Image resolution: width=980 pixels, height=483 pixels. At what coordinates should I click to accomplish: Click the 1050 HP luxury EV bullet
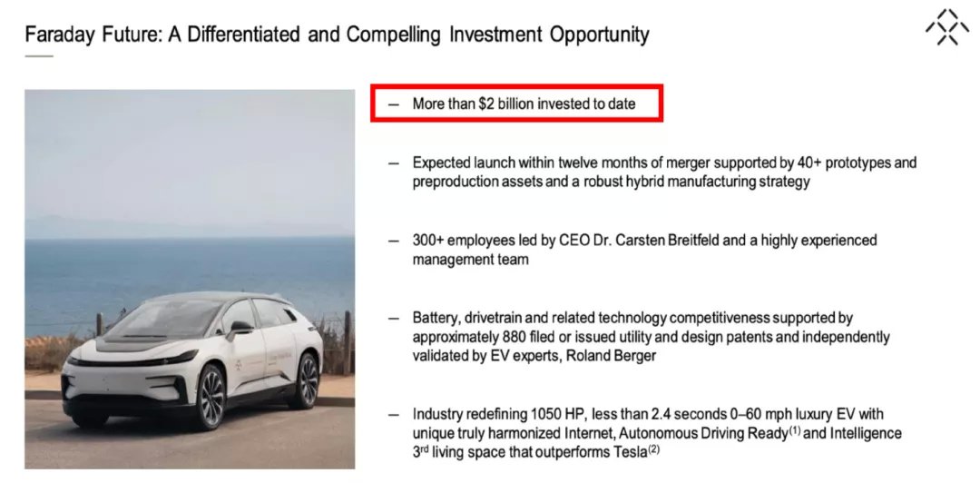[x=657, y=432]
